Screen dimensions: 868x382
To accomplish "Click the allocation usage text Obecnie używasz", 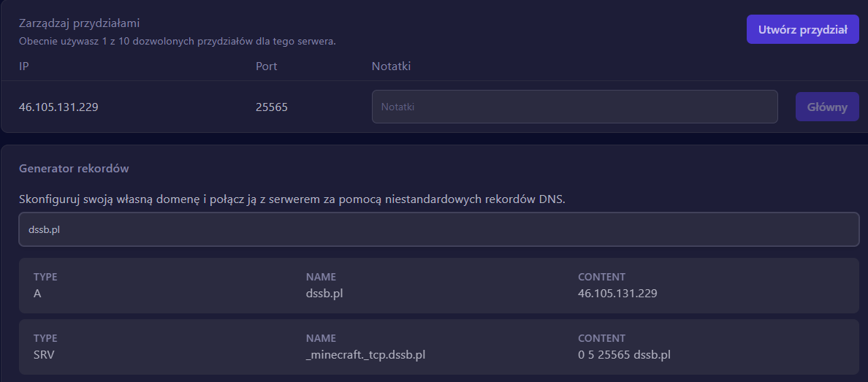I will [177, 41].
